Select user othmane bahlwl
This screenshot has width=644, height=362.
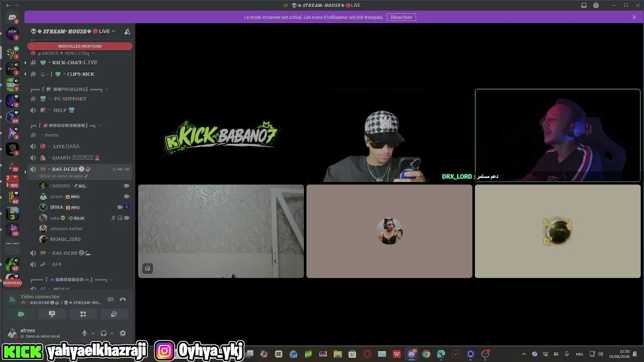85,229
